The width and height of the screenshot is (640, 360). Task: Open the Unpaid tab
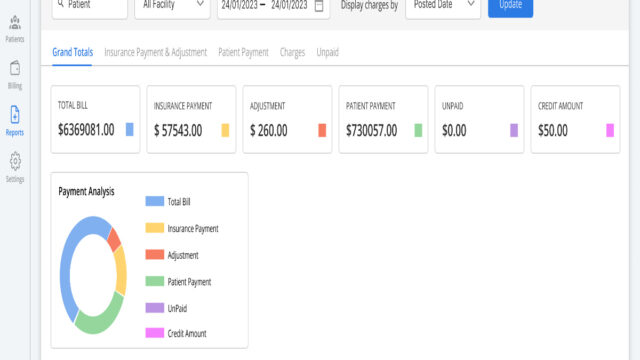[328, 52]
